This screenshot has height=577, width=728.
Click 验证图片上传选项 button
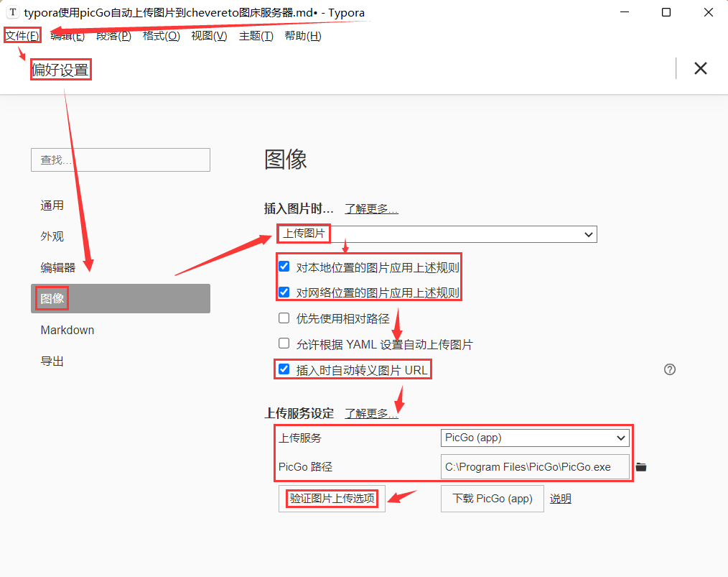click(x=332, y=499)
